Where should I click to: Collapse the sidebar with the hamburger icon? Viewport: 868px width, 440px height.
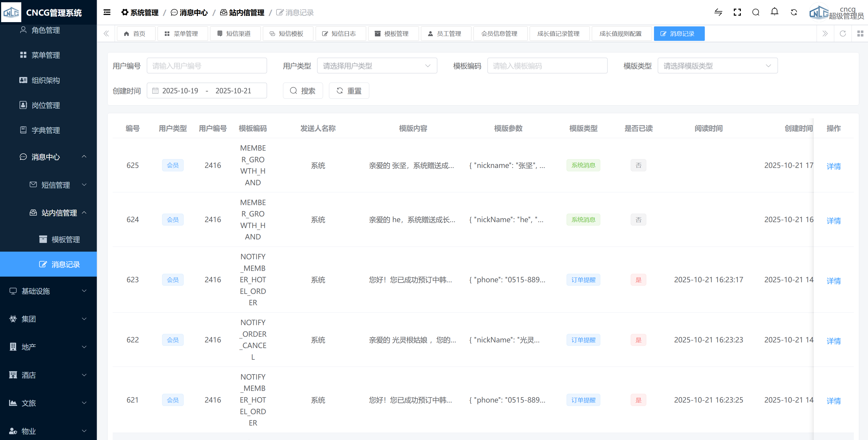pyautogui.click(x=107, y=12)
